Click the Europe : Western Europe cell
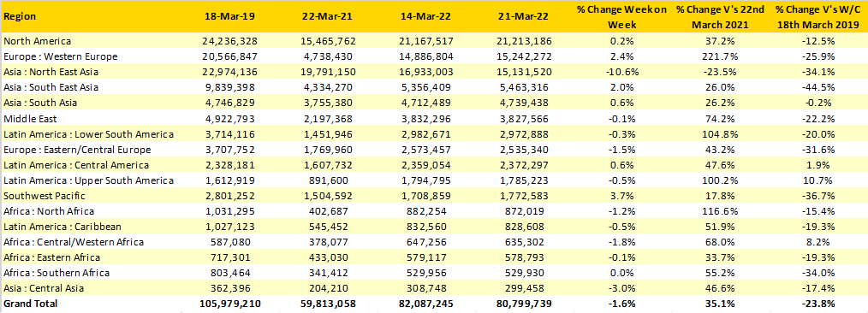 (60, 56)
